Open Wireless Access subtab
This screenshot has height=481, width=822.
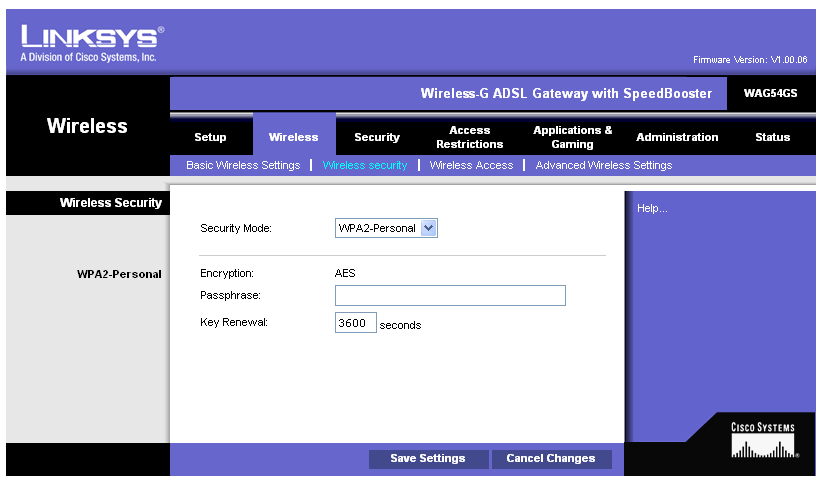[471, 165]
